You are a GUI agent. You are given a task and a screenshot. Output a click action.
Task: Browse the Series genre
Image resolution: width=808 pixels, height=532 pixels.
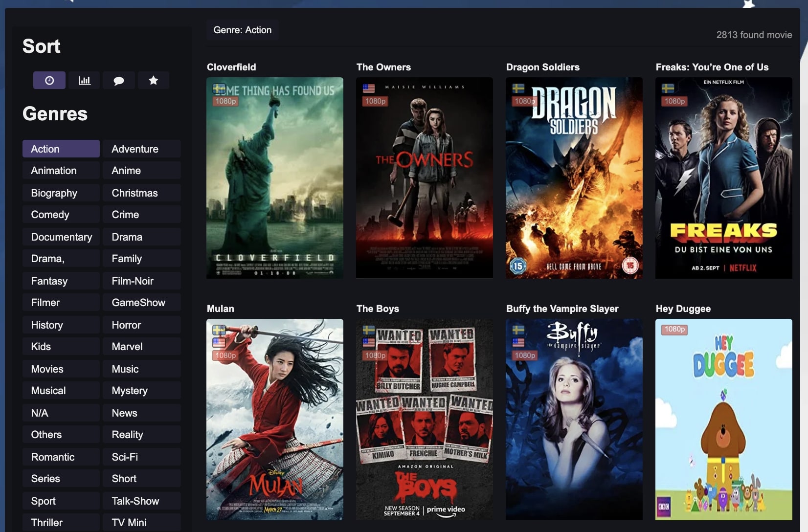click(x=61, y=479)
